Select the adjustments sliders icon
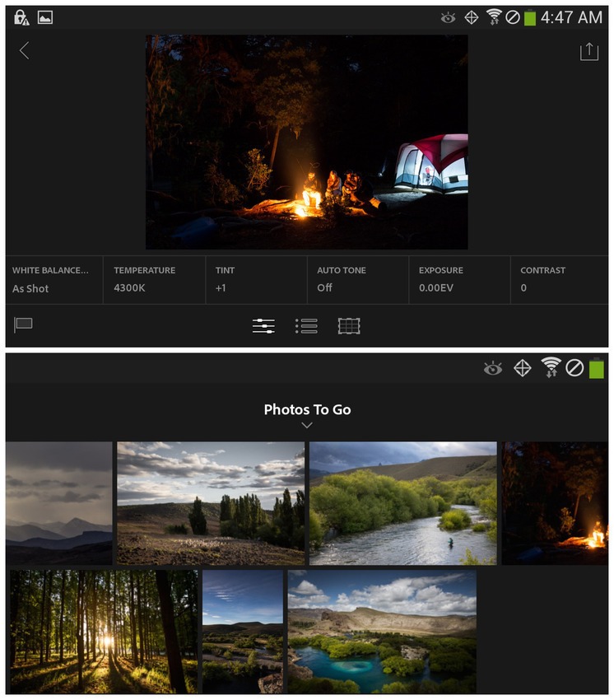This screenshot has height=700, width=614. (263, 326)
